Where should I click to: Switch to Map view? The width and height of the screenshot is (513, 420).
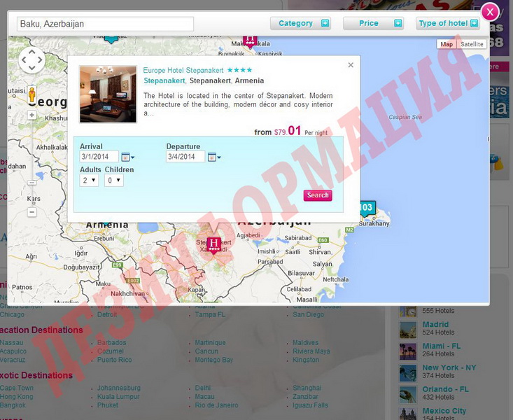point(447,44)
